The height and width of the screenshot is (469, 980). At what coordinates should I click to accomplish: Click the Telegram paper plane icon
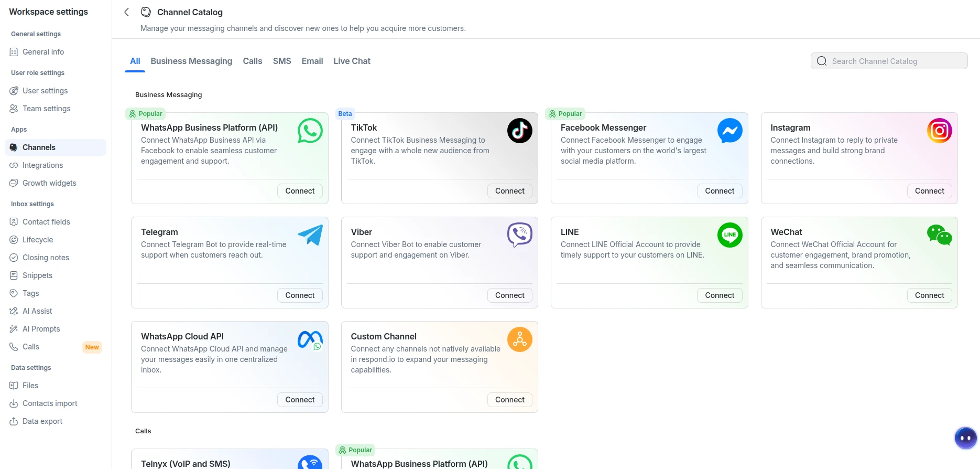pos(310,235)
